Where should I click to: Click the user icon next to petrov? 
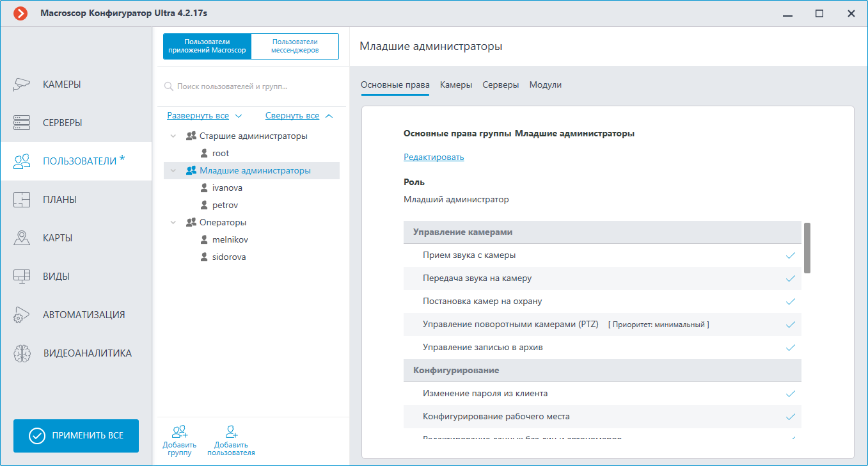(x=204, y=205)
